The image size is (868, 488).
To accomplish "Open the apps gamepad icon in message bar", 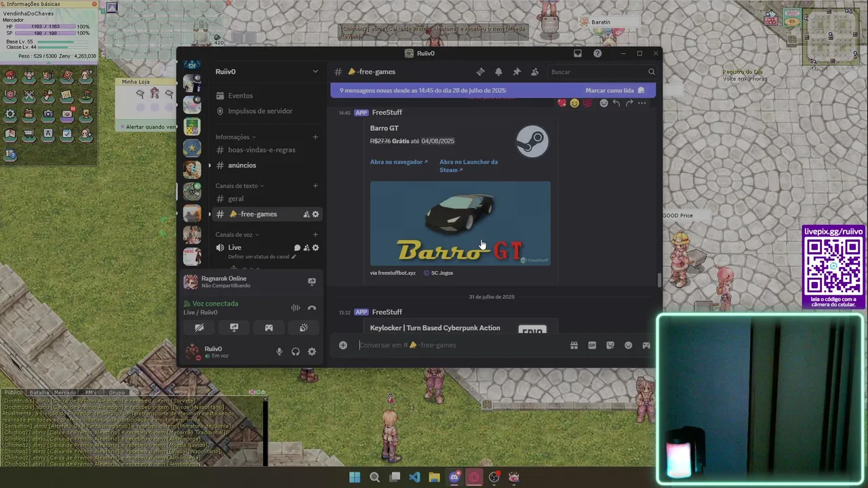I will [646, 345].
